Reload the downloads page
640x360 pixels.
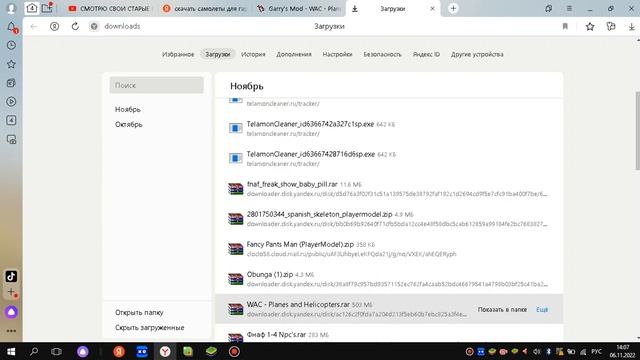point(75,27)
